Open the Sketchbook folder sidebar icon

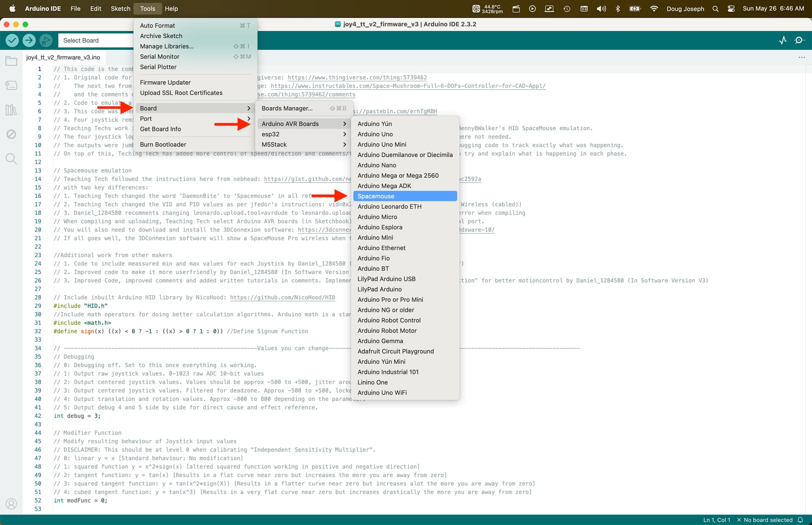pos(11,61)
